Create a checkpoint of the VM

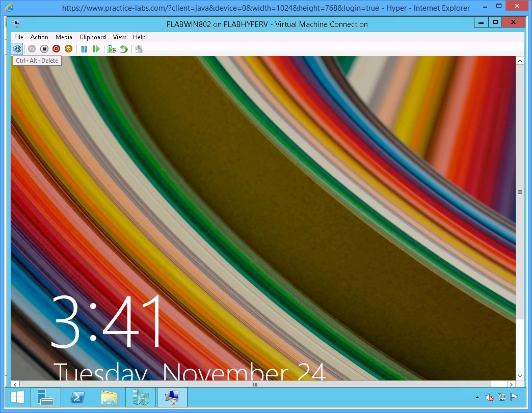coord(112,48)
